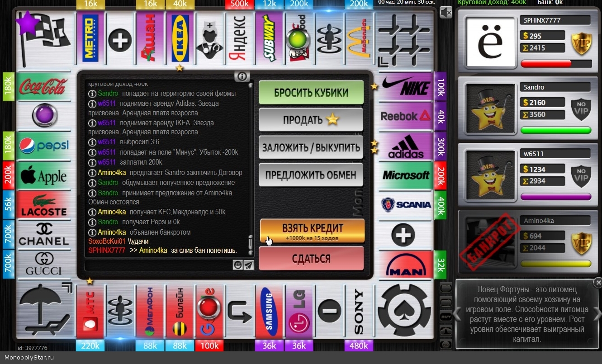Click Sandro's NO VIP shield badge
Viewport: 602px width, 364px height.
[581, 110]
